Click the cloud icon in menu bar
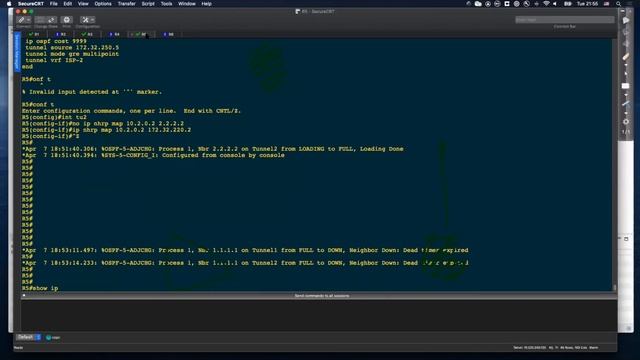 coord(478,4)
